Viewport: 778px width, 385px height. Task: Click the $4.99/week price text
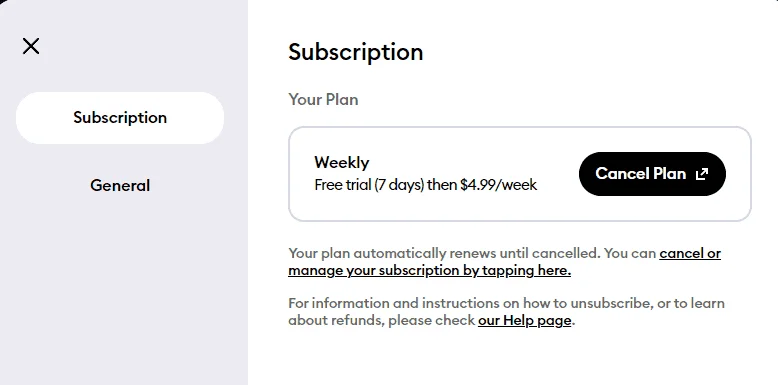(499, 185)
